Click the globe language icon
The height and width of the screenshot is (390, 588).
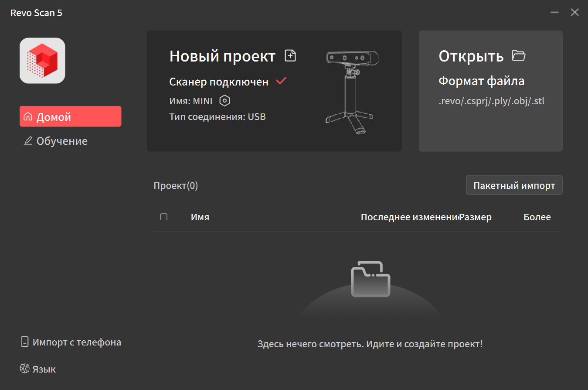tap(24, 369)
